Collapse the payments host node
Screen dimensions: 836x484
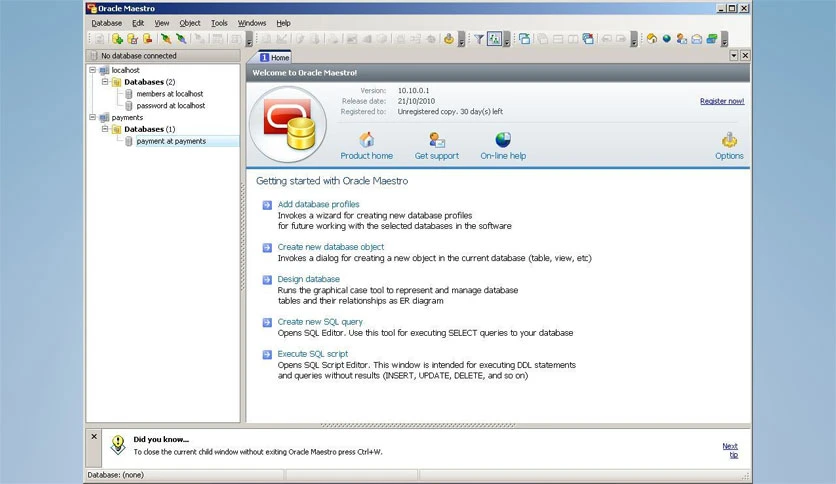tap(93, 117)
